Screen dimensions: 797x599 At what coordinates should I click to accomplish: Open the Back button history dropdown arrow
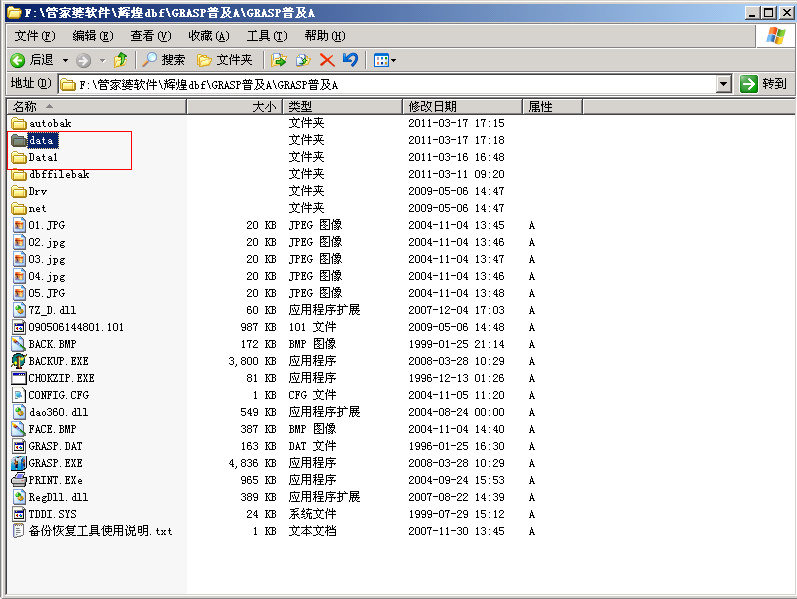[x=66, y=60]
